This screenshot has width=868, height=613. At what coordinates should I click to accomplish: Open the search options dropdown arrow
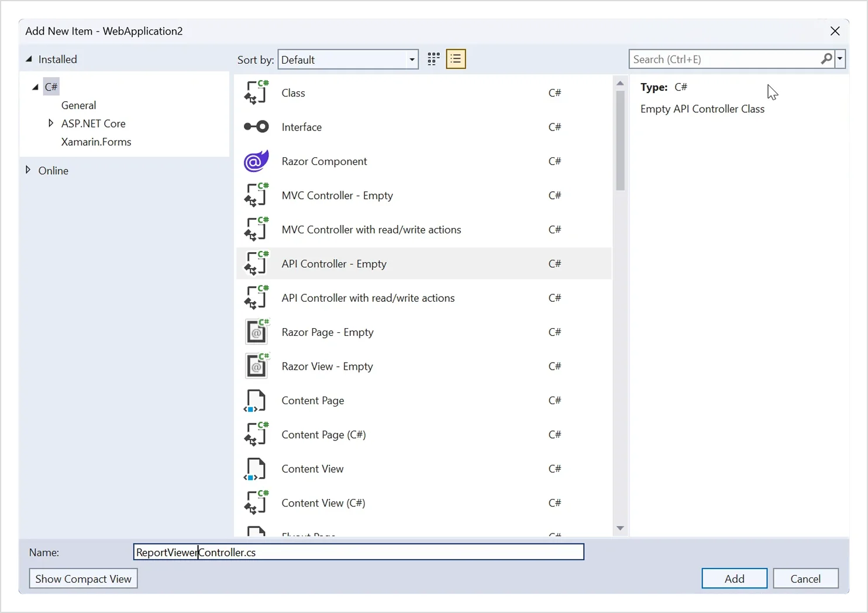point(840,59)
